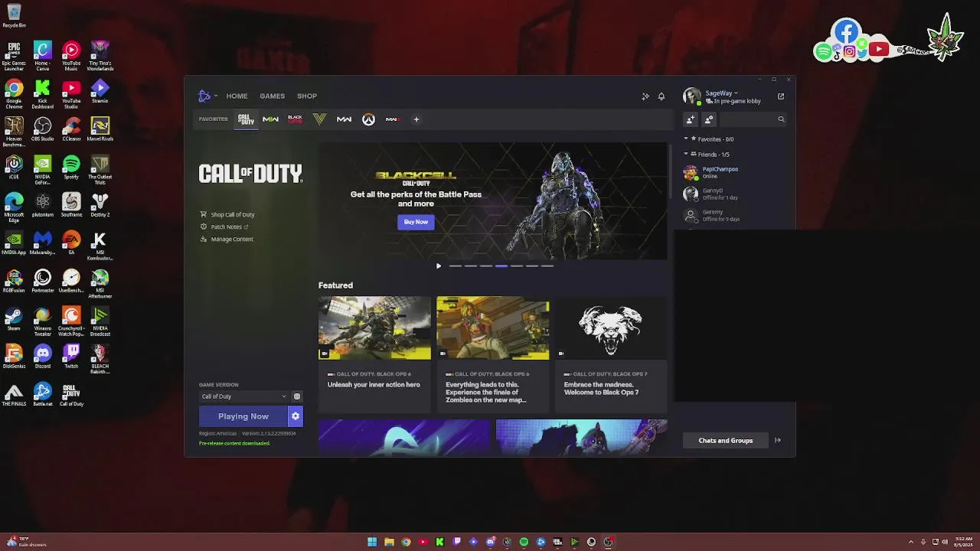Open the weather widget on taskbar

[x=26, y=542]
